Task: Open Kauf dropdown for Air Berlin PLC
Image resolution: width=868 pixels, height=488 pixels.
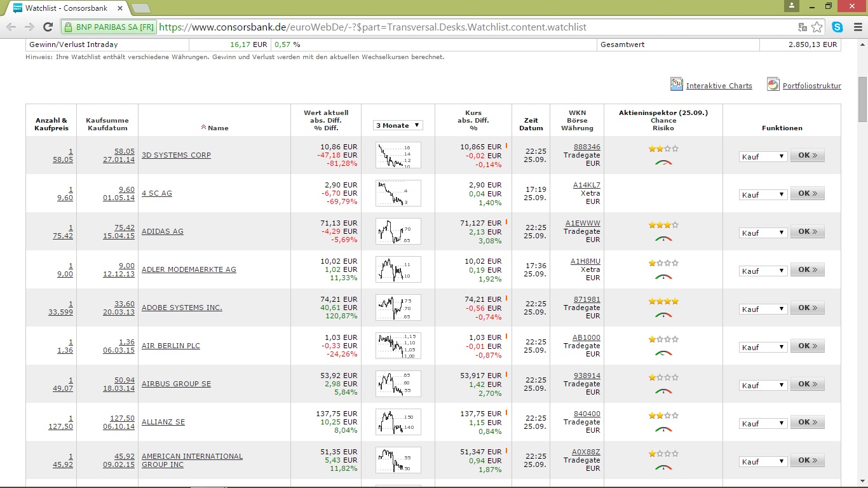Action: coord(763,347)
